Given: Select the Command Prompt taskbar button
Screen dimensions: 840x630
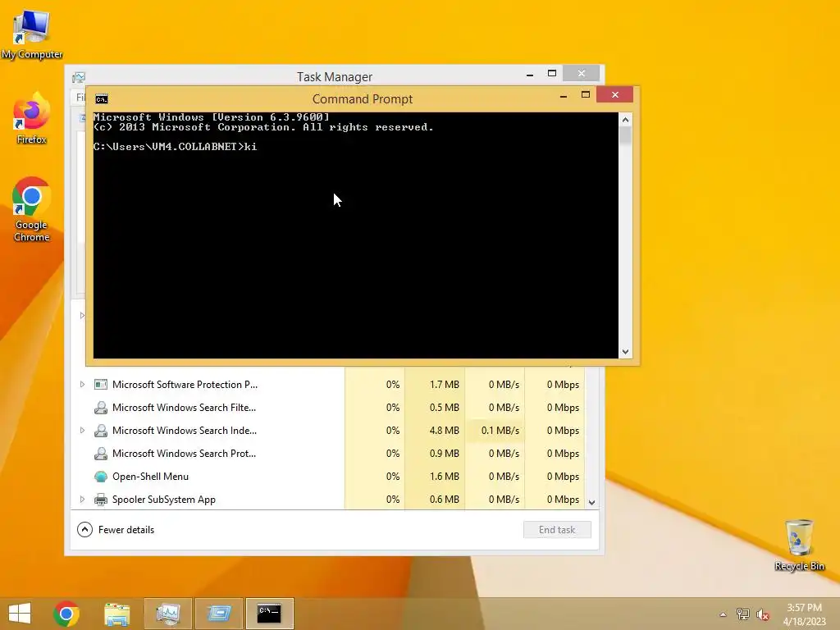Looking at the screenshot, I should point(269,614).
